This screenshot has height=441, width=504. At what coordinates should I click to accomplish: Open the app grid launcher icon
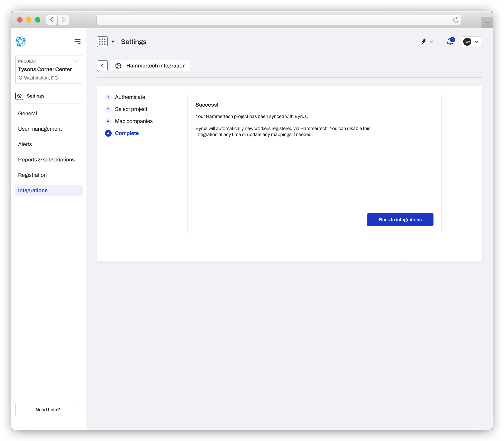tap(102, 42)
